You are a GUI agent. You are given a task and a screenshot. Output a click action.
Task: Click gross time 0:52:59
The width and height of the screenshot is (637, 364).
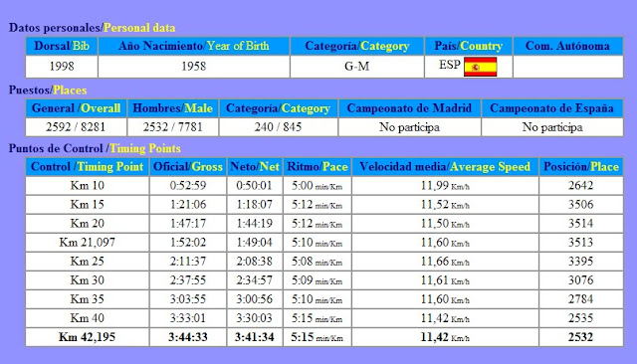pyautogui.click(x=188, y=185)
